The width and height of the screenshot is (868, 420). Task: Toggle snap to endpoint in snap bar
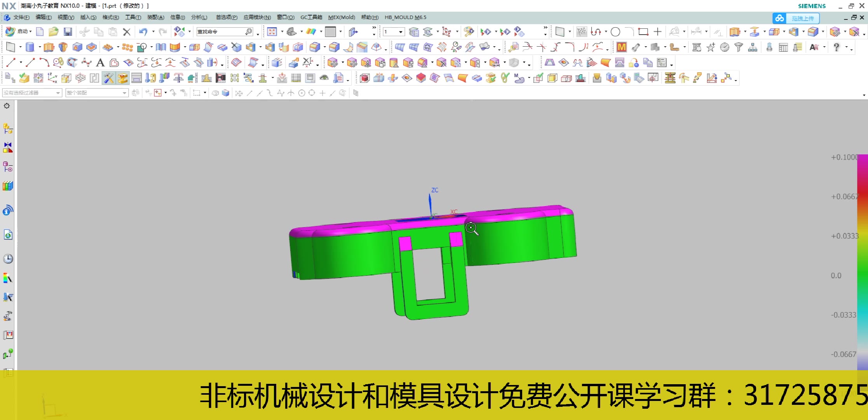250,93
